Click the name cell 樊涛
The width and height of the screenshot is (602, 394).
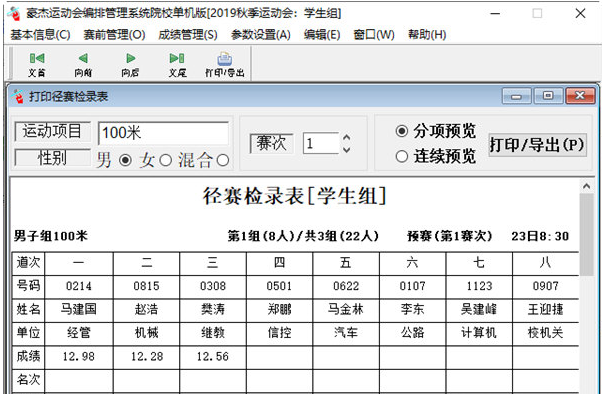(213, 310)
